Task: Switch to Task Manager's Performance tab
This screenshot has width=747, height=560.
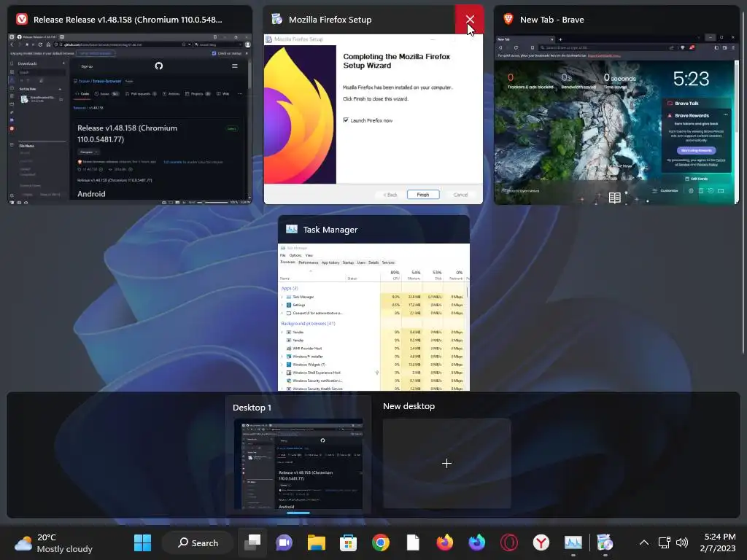Action: [x=309, y=262]
